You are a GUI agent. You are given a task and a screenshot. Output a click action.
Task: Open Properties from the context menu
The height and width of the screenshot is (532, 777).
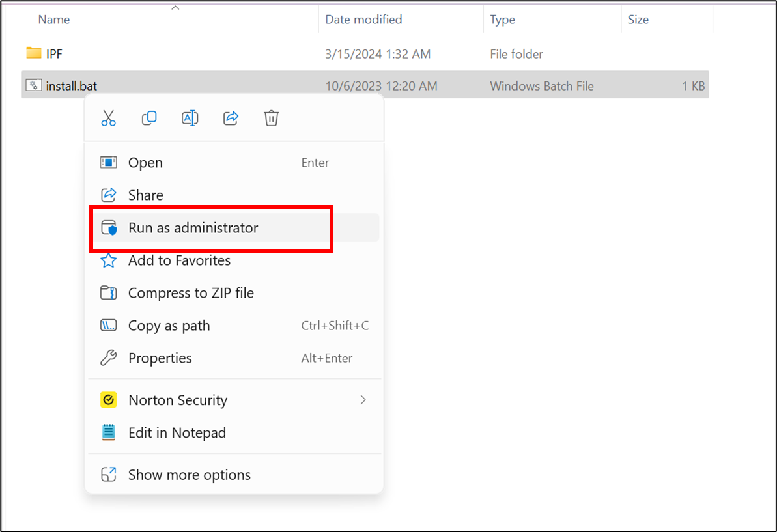point(160,358)
